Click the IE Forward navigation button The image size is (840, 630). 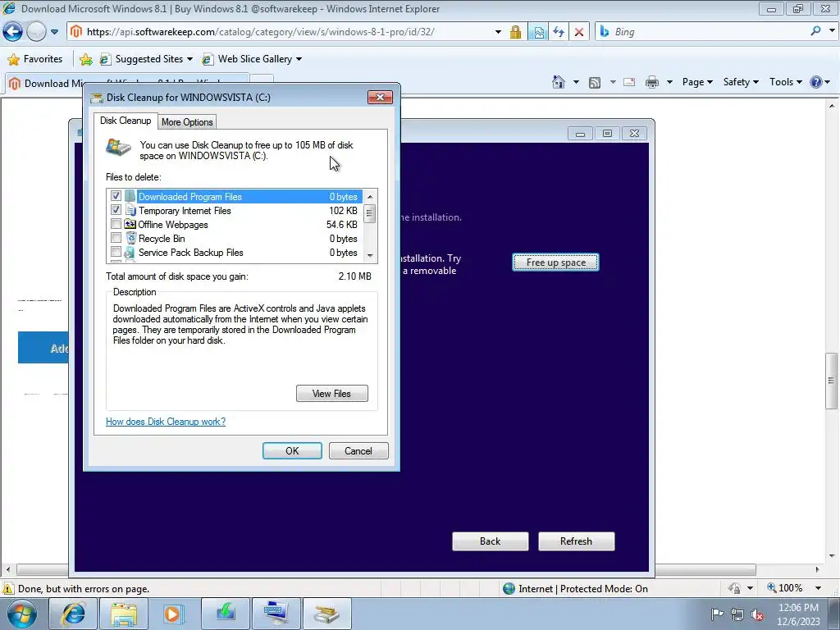pyautogui.click(x=36, y=32)
